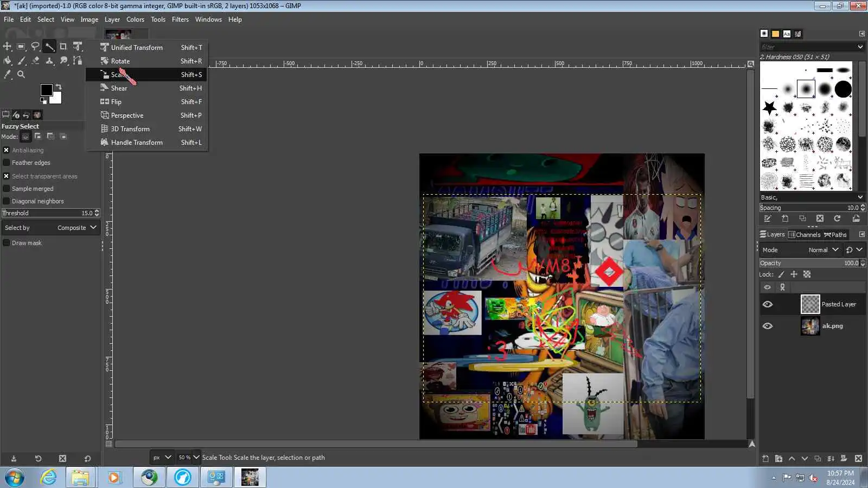
Task: Adjust the brush Spacing slider
Action: pyautogui.click(x=809, y=208)
